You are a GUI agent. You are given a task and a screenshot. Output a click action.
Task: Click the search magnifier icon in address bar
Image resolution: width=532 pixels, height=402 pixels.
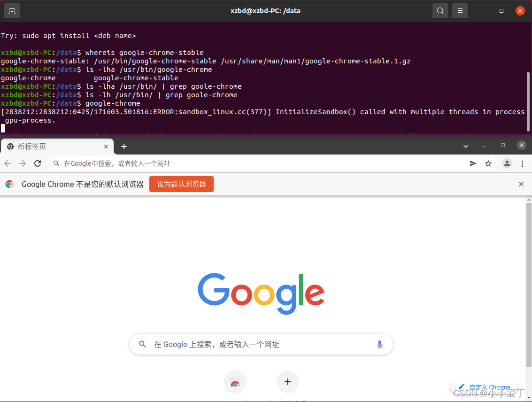(x=56, y=163)
